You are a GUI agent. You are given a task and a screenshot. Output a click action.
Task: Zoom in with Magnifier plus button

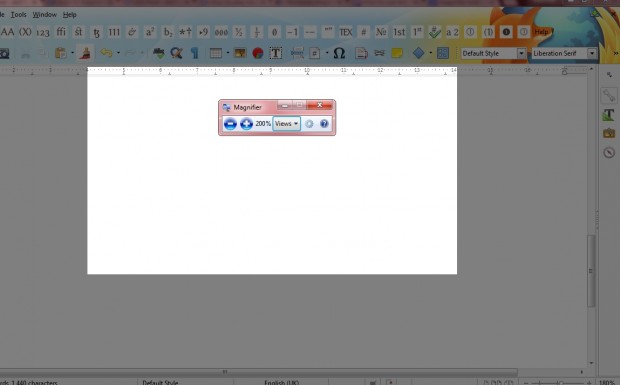tap(246, 124)
